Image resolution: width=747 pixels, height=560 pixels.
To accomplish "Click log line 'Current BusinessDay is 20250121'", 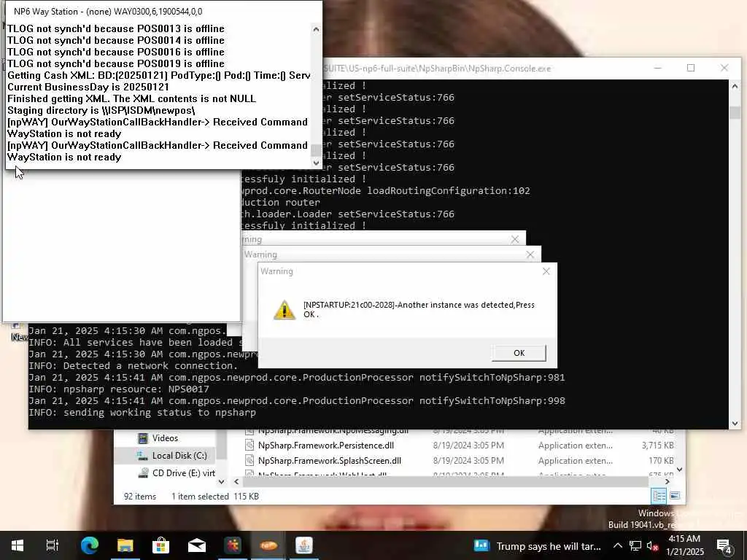I will [x=88, y=87].
